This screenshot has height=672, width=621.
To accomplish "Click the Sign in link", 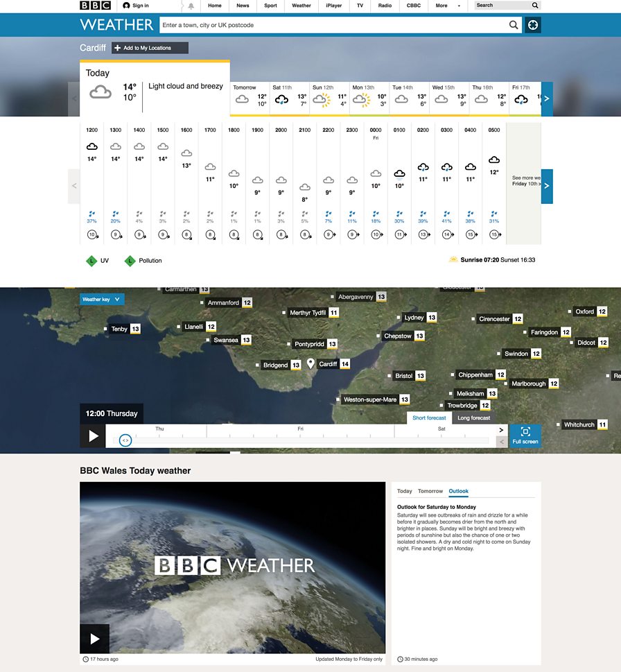I will click(137, 6).
